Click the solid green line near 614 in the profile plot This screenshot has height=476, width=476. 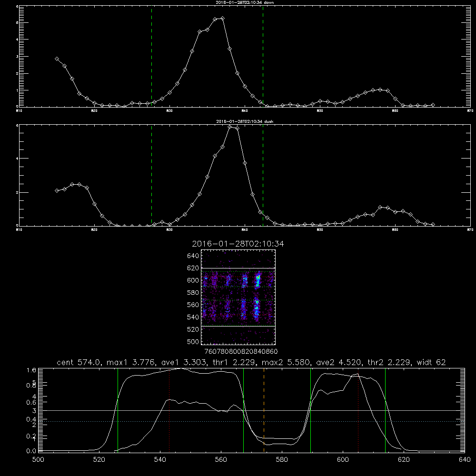click(385, 410)
